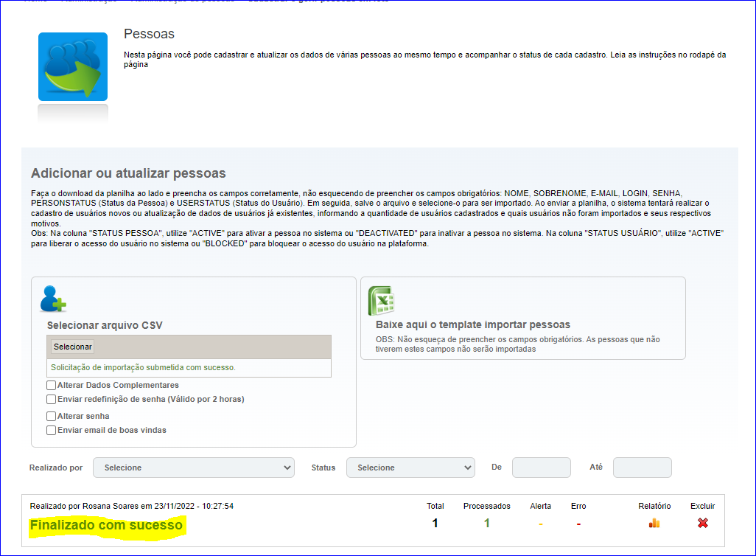The image size is (756, 556).
Task: Click the Processados column label
Action: pyautogui.click(x=487, y=506)
